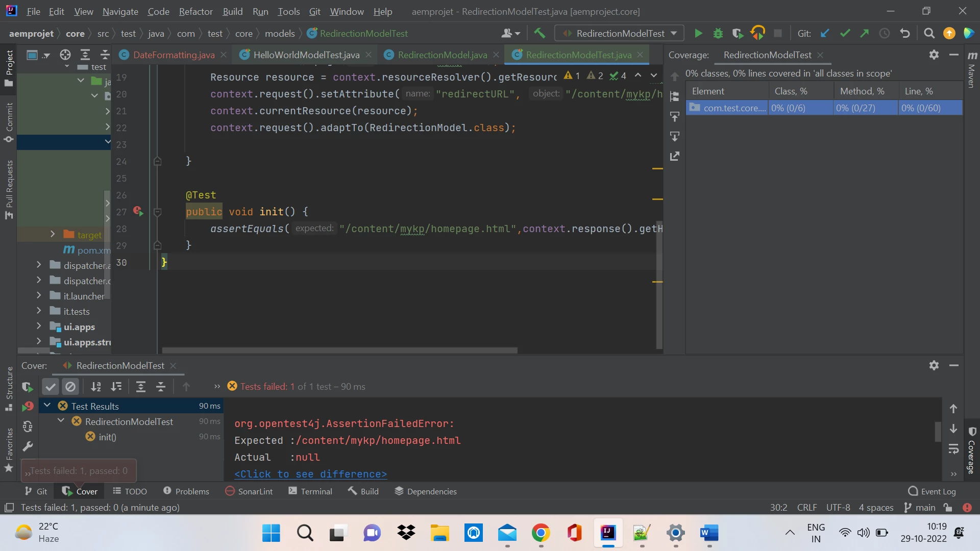The height and width of the screenshot is (551, 980).
Task: Expand the ui.apps folder in project tree
Action: click(x=39, y=327)
